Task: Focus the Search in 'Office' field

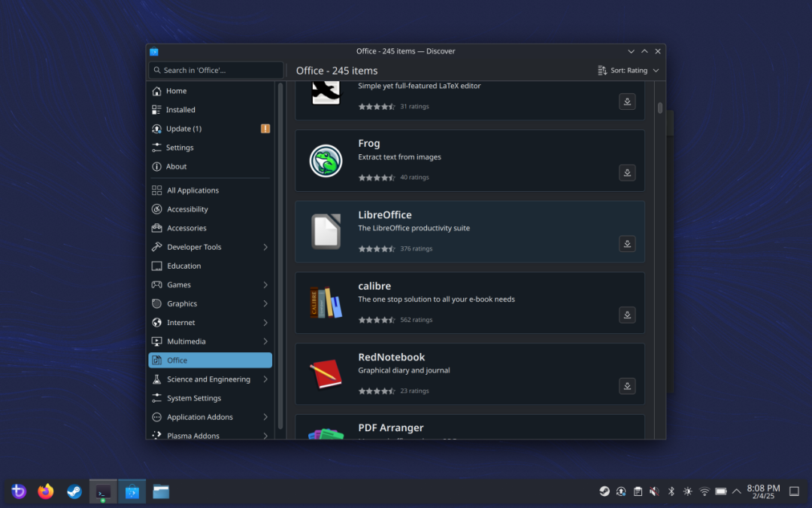Action: (216, 70)
